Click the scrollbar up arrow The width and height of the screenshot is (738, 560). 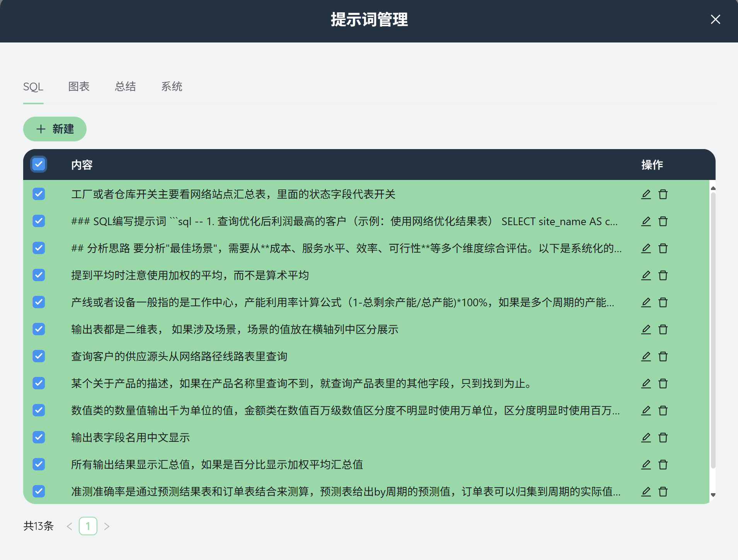(x=713, y=188)
